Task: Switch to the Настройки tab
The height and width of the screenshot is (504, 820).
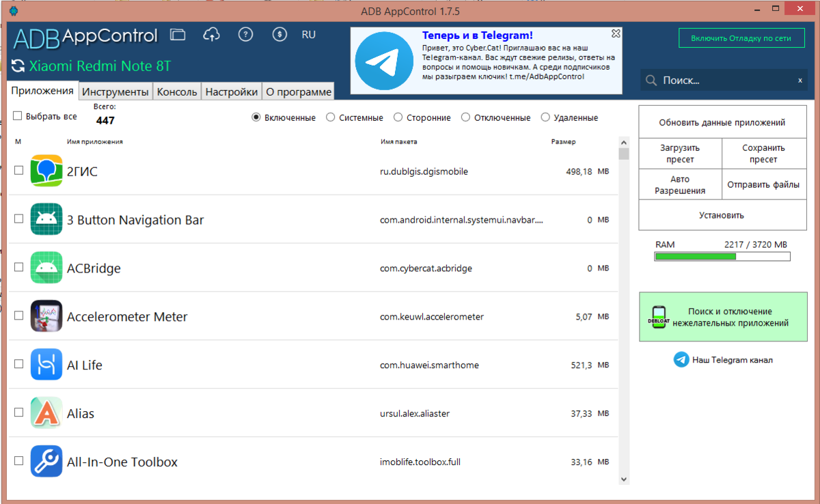Action: (232, 92)
